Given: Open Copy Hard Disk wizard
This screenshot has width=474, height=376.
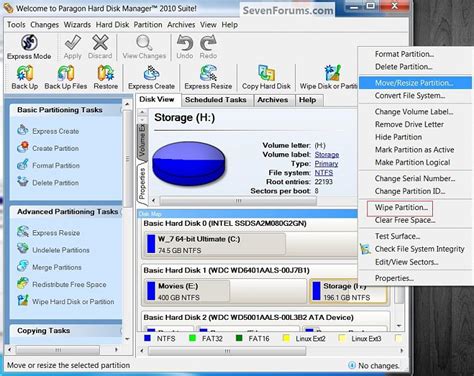Looking at the screenshot, I should click(266, 77).
